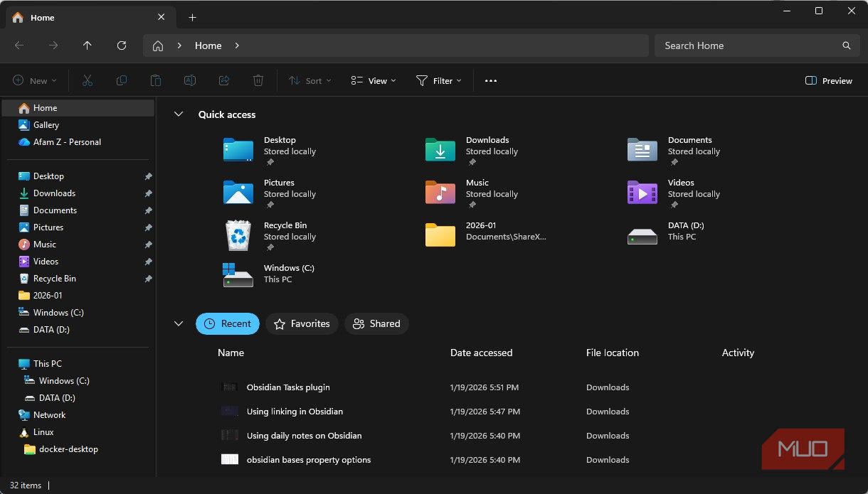The image size is (868, 494).
Task: Click the Rename icon in toolbar
Action: click(190, 81)
